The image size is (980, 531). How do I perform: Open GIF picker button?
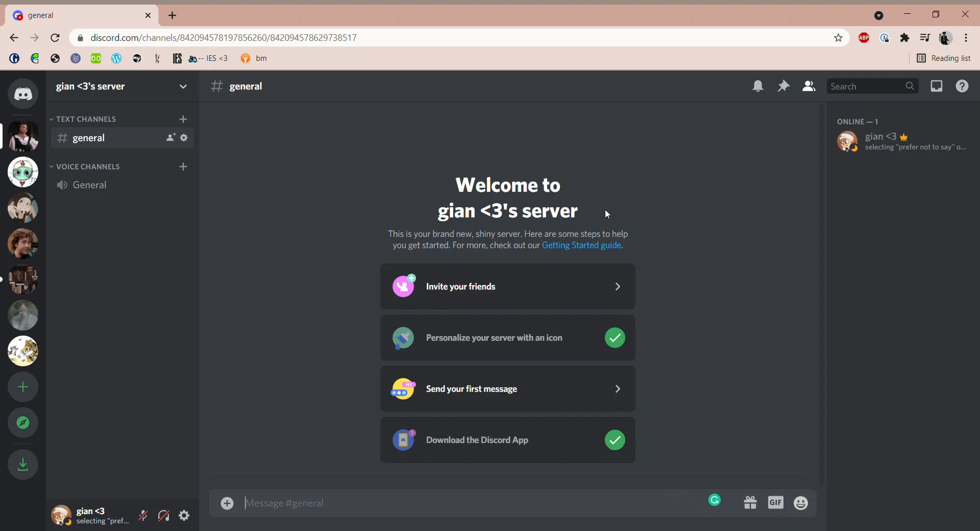[x=776, y=503]
